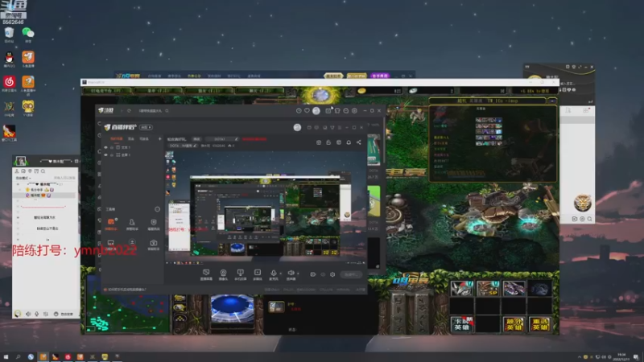Click the circle icon beside the toolbox header
644x362 pixels.
pyautogui.click(x=157, y=209)
